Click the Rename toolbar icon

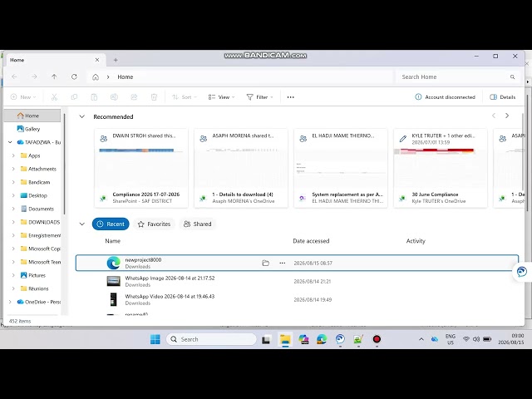click(x=114, y=97)
